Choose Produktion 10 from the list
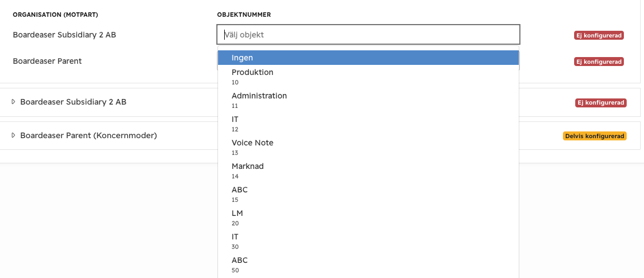The width and height of the screenshot is (644, 278). [368, 77]
